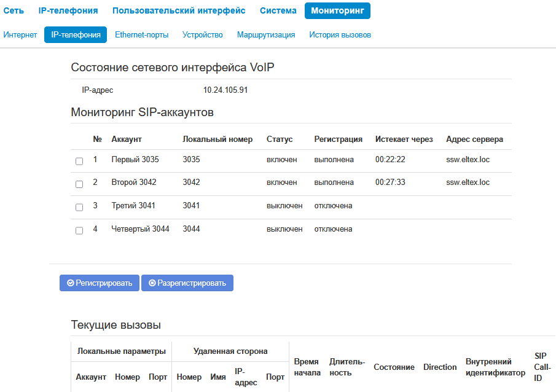Tick checkbox for account Второй 3042
Image resolution: width=556 pixels, height=392 pixels.
pos(79,184)
